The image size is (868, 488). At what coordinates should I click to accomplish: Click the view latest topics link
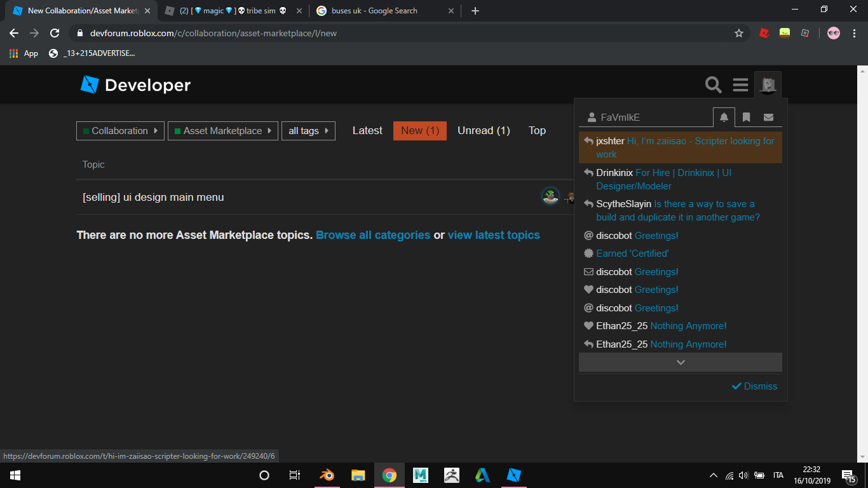tap(494, 235)
